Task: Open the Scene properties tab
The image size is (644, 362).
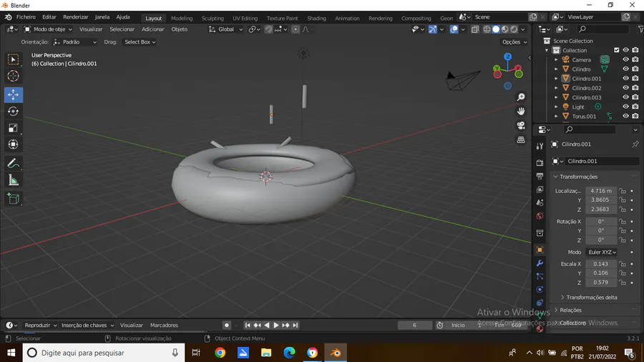Action: [x=540, y=202]
